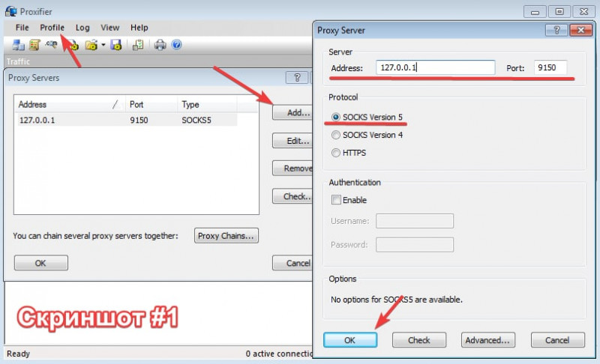Click the server Address input field
Viewport: 600px width, 364px height.
(x=435, y=67)
